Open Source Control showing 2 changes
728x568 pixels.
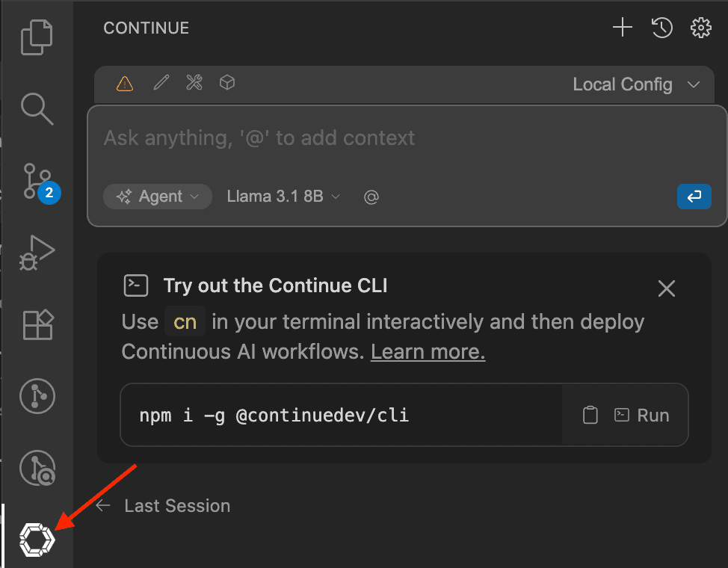pos(37,181)
